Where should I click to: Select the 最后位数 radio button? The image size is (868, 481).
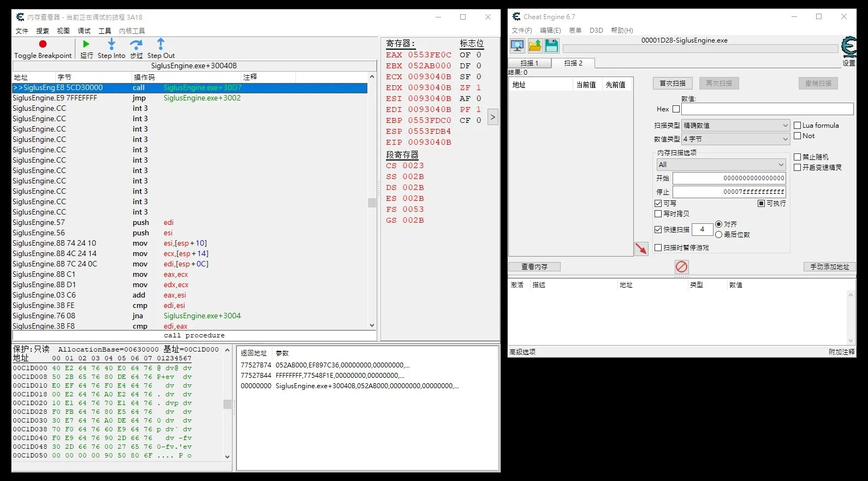(718, 235)
